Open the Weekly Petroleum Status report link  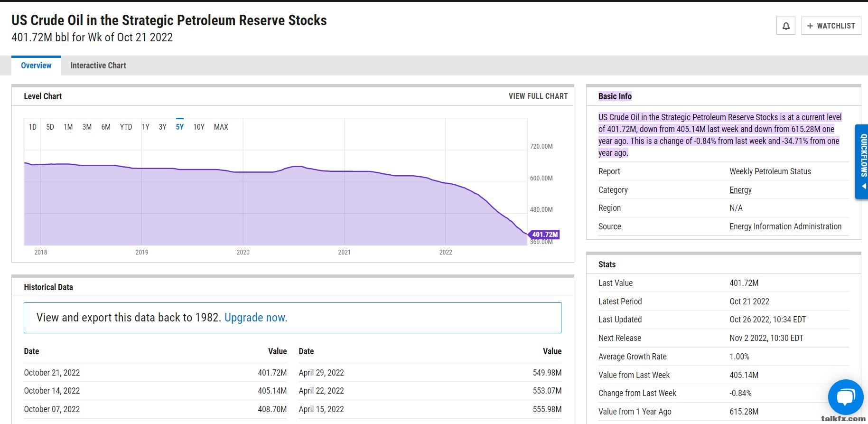point(770,171)
